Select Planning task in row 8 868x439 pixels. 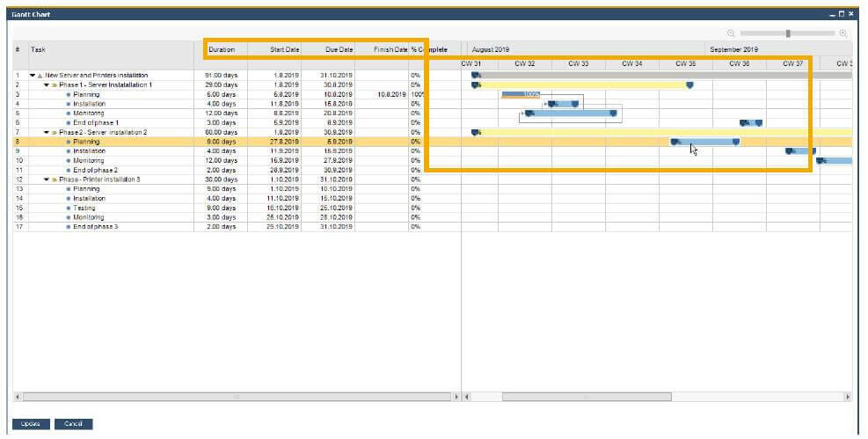click(86, 142)
